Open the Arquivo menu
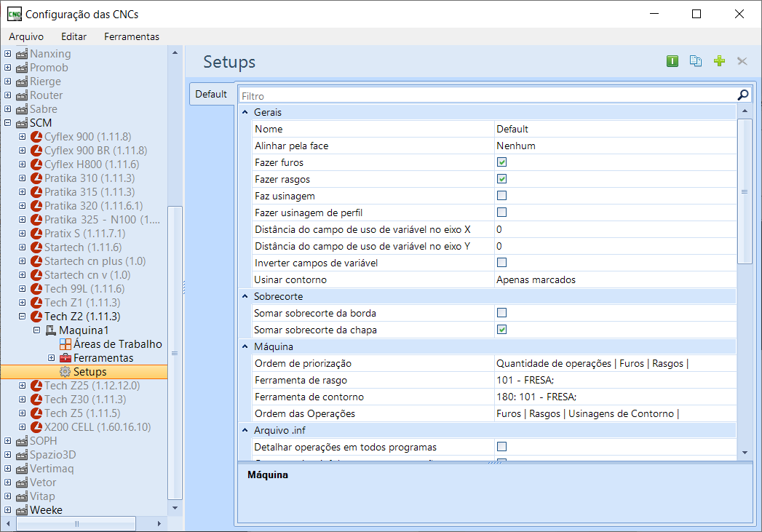 click(x=26, y=36)
